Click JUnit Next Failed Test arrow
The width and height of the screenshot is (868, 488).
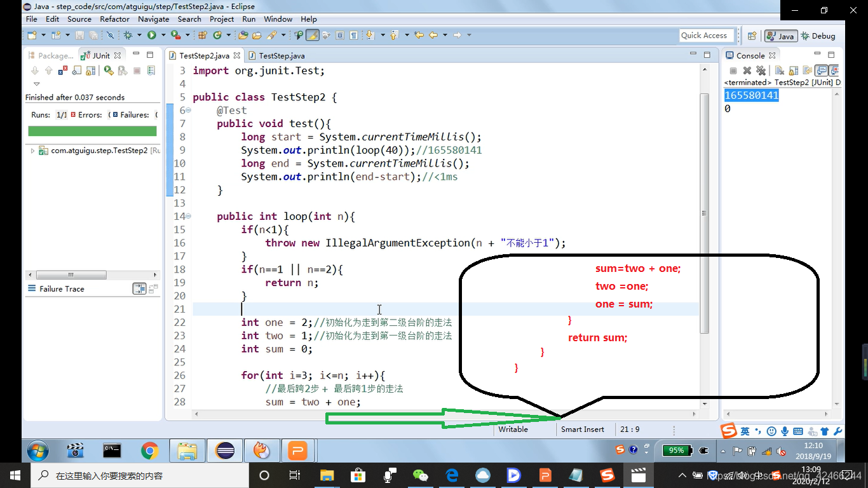[x=35, y=71]
